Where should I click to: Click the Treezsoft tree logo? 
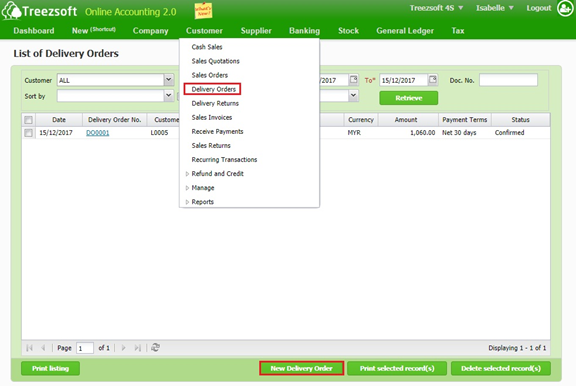(x=11, y=10)
